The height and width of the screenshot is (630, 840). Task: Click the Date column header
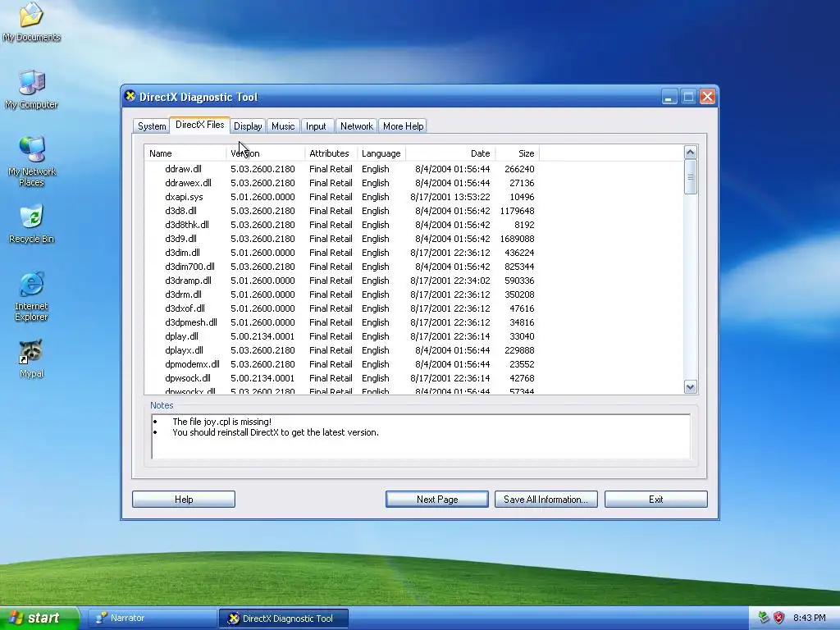[x=450, y=153]
